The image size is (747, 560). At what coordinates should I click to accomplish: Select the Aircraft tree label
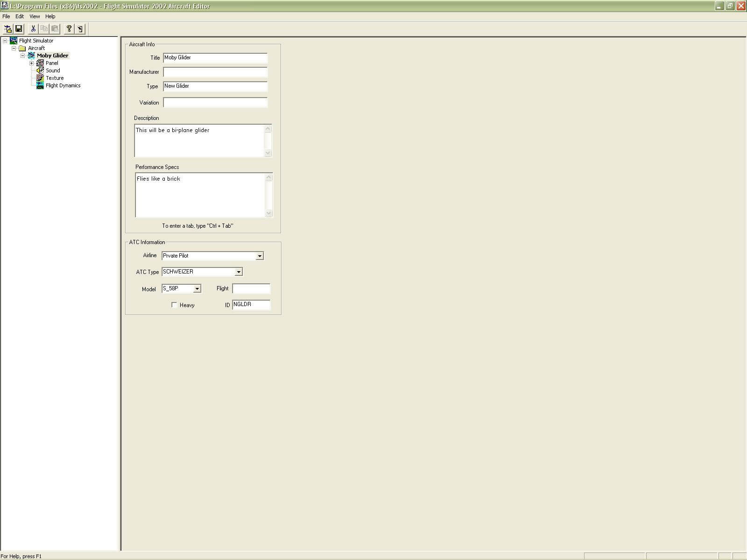tap(36, 48)
